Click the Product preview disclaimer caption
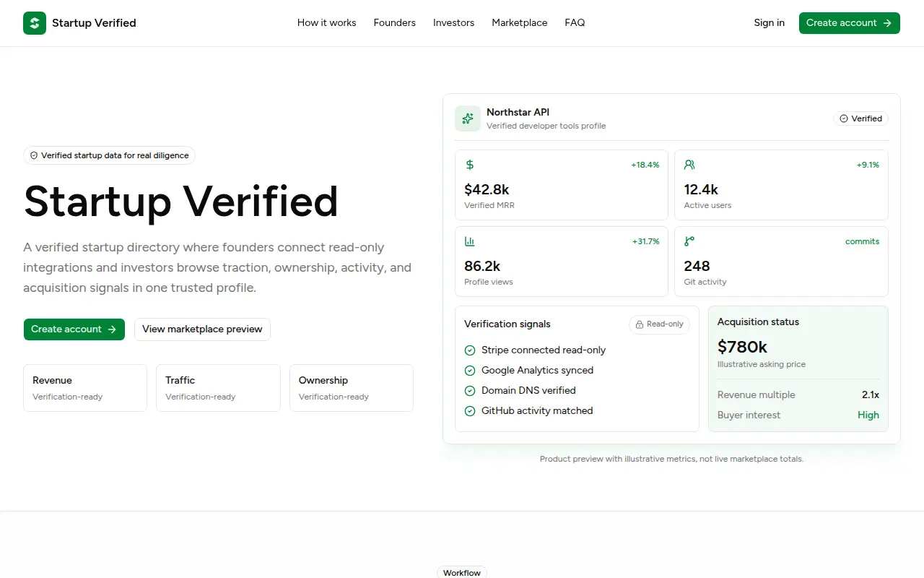The image size is (924, 578). (x=671, y=459)
